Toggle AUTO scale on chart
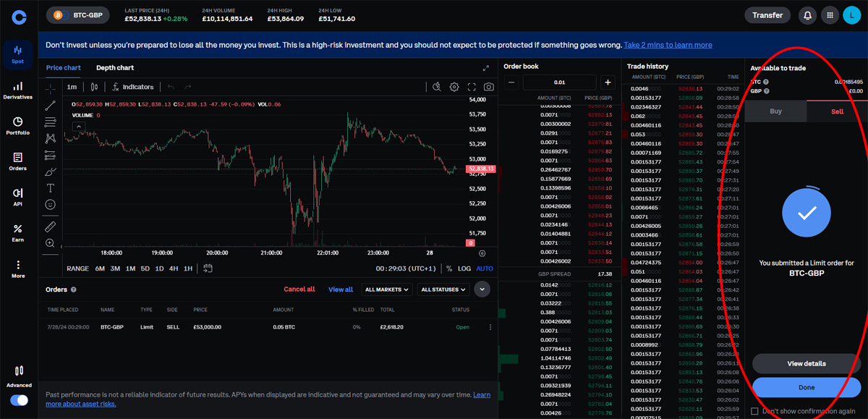The image size is (868, 419). click(485, 268)
